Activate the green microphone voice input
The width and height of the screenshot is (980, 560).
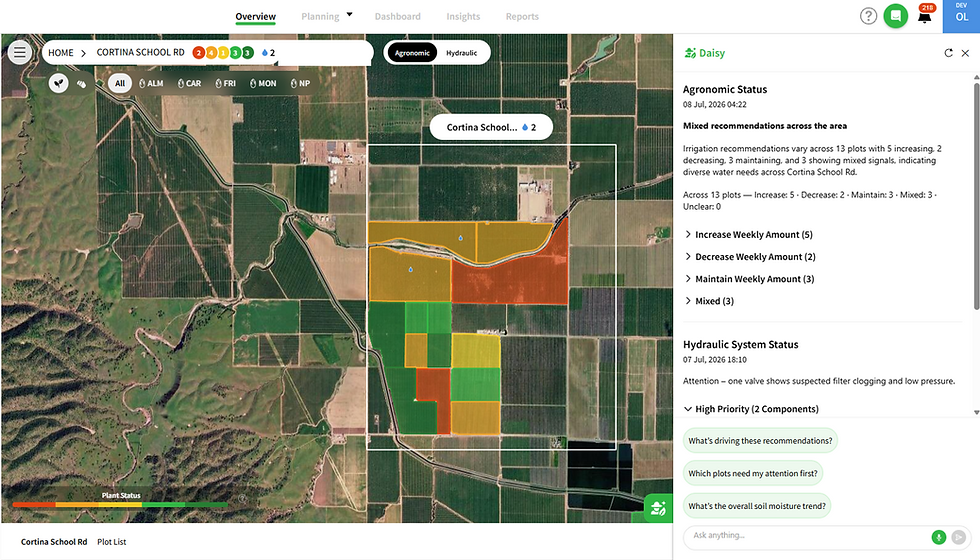coord(938,537)
